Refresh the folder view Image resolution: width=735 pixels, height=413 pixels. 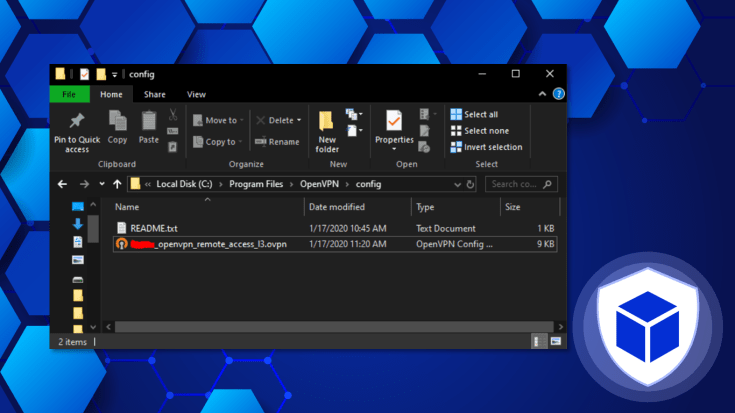tap(470, 184)
